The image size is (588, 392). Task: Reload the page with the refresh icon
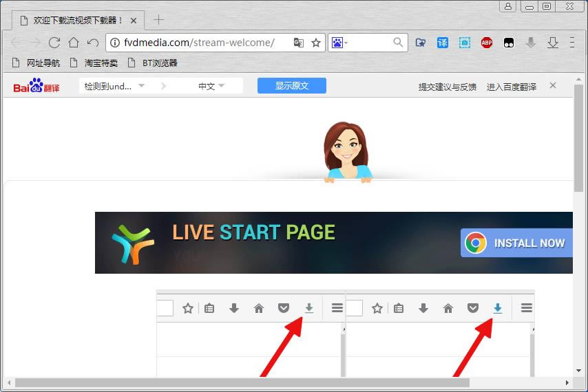pos(54,43)
